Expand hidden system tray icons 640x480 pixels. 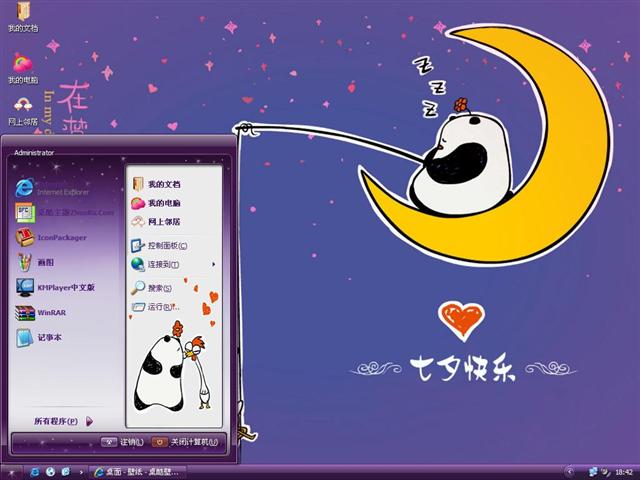pos(570,472)
